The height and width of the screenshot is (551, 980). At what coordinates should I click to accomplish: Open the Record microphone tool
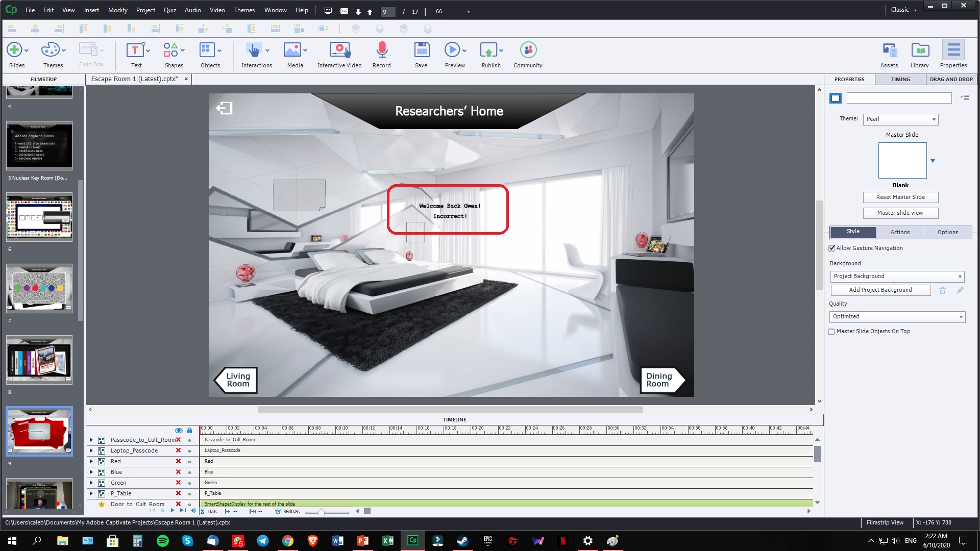coord(381,50)
